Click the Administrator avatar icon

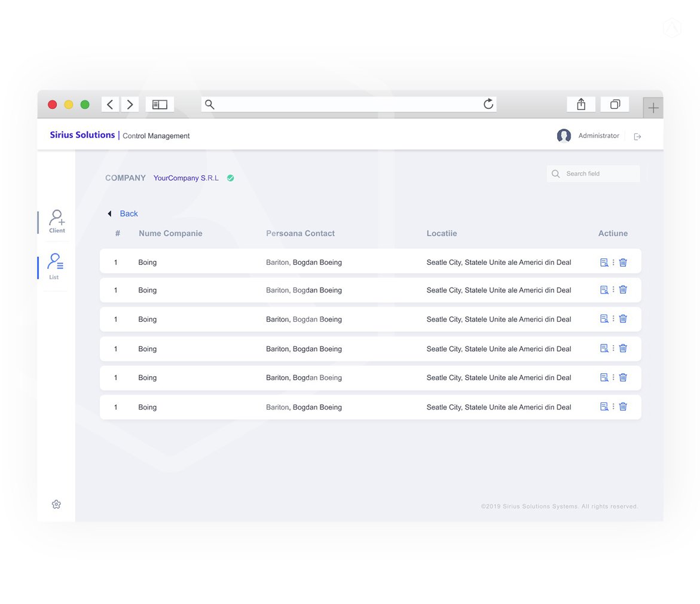point(564,136)
